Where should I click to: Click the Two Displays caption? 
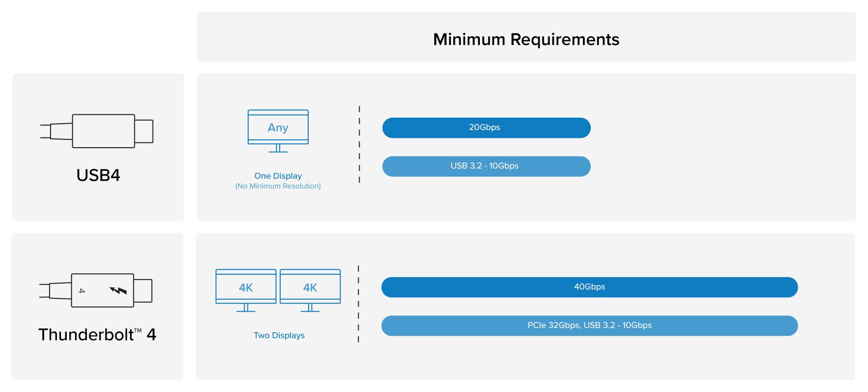(x=279, y=336)
